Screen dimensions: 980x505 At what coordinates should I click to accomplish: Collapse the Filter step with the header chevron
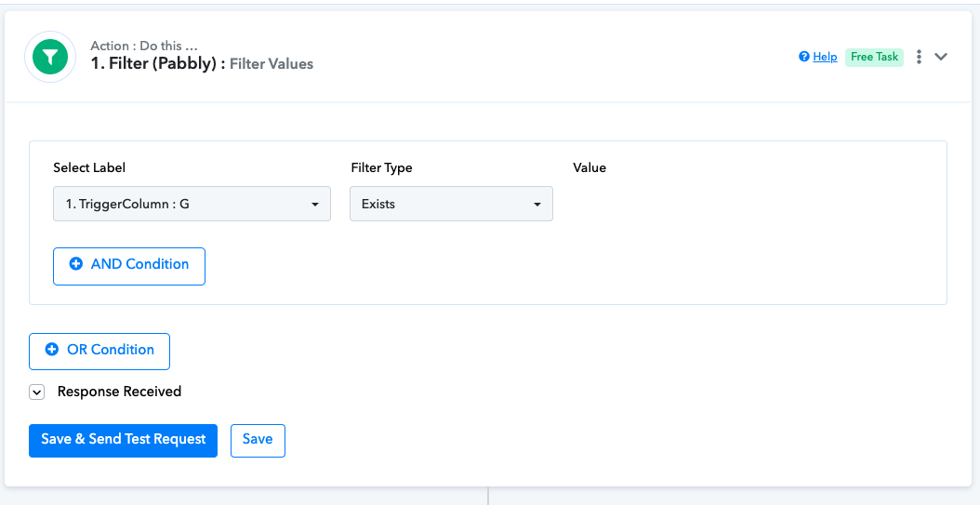(941, 57)
